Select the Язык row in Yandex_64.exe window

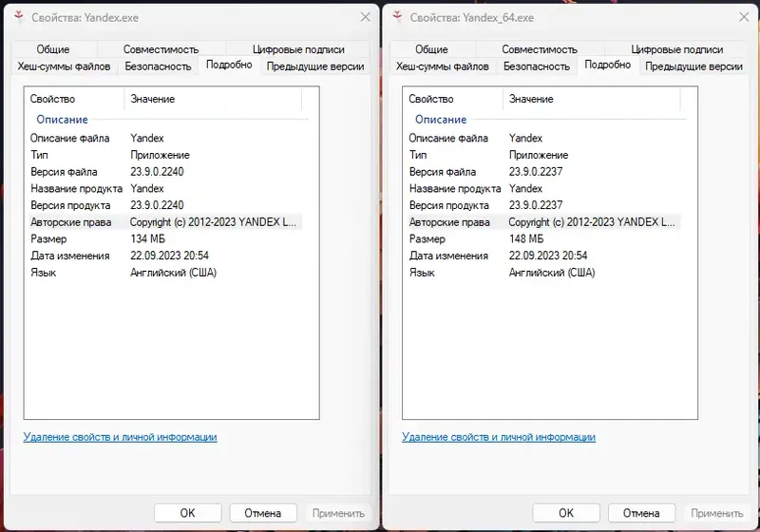point(543,273)
